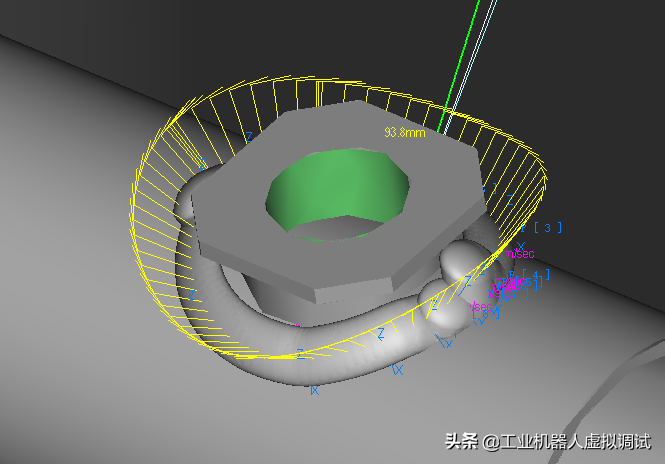Viewport: 665px width, 464px height.
Task: Click the 头条 @工业机器人虚拟调试 watermark text
Action: (x=547, y=441)
